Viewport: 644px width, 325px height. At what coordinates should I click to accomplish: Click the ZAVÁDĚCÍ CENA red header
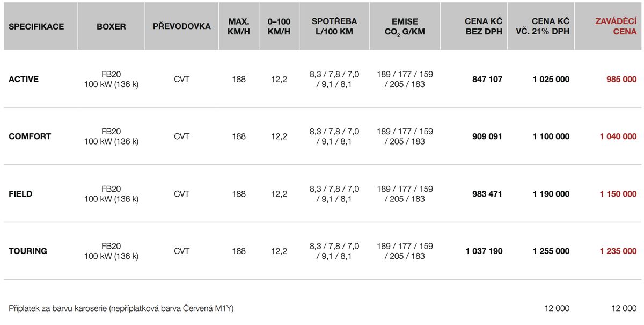pos(616,26)
